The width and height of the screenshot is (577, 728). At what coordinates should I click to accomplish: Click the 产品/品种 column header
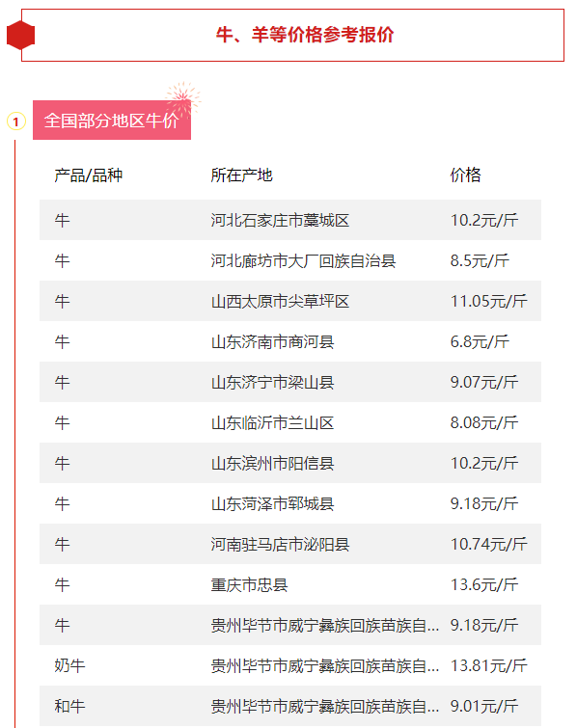(x=88, y=175)
